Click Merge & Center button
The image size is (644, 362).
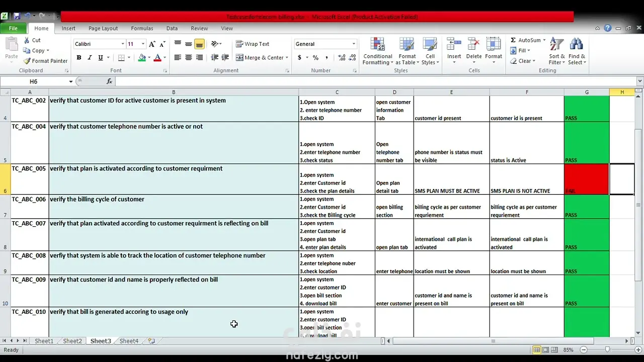pyautogui.click(x=260, y=58)
